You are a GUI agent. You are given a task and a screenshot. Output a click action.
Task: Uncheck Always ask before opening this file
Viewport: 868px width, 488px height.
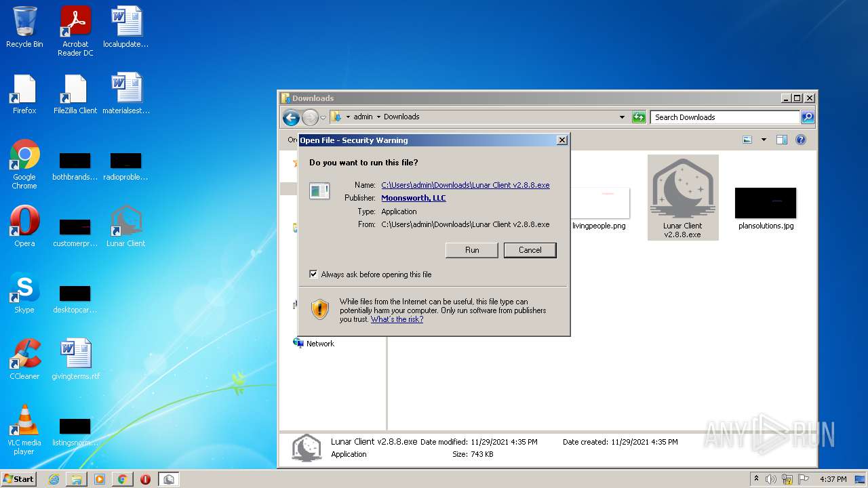pos(313,274)
